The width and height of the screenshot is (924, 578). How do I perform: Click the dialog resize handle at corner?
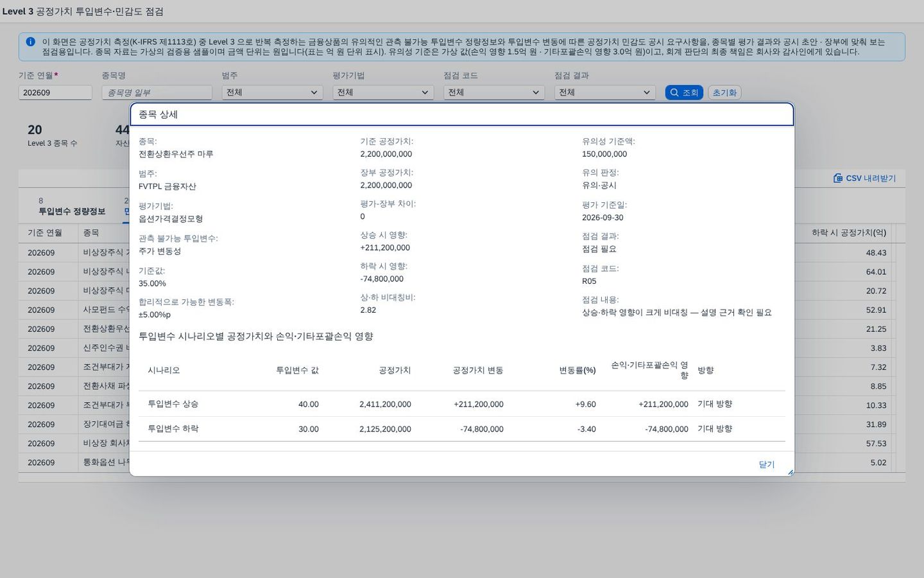click(790, 472)
